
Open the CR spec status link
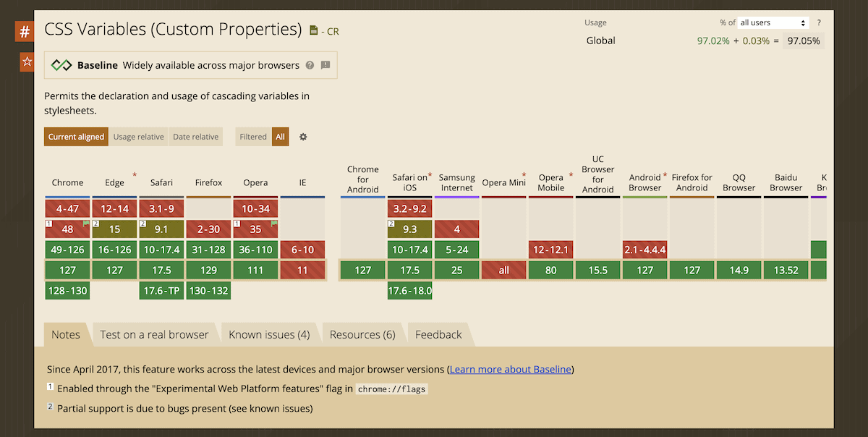(x=333, y=32)
